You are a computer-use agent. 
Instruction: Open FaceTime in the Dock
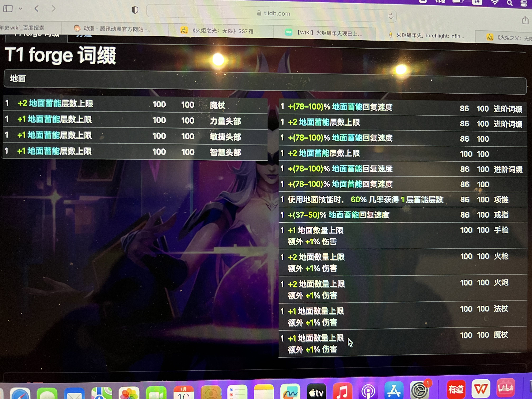156,393
